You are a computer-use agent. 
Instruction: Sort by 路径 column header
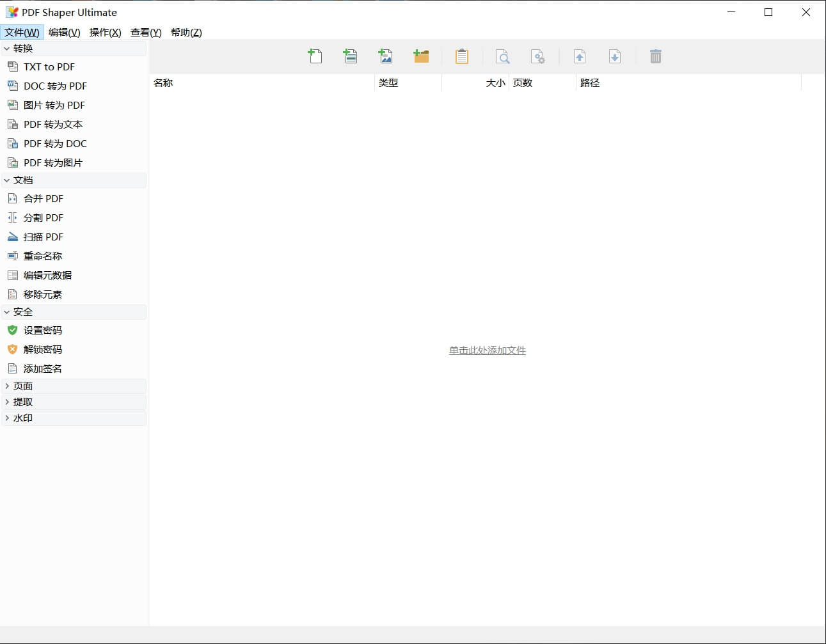pyautogui.click(x=688, y=83)
